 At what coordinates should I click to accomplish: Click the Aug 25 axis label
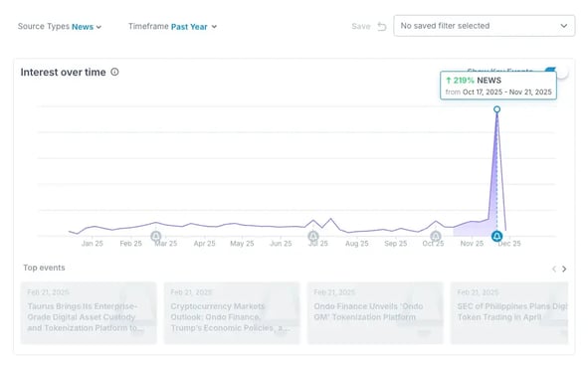pos(356,244)
